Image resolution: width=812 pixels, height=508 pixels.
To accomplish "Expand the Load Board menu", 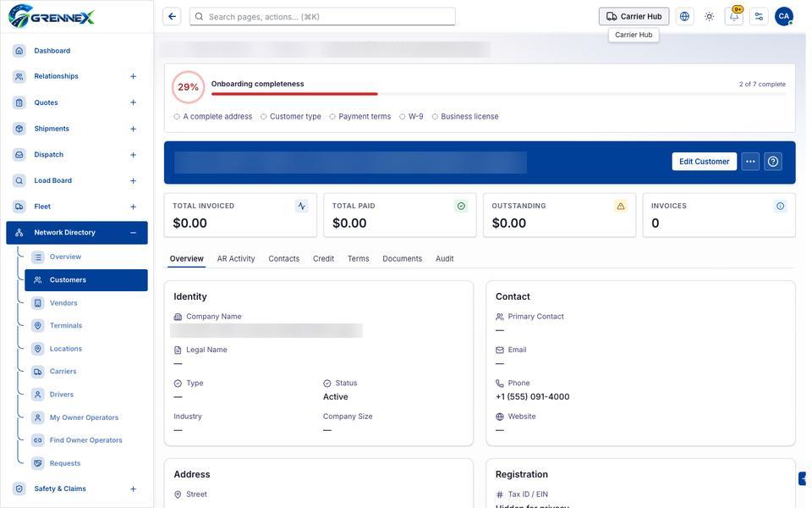I will tap(133, 181).
